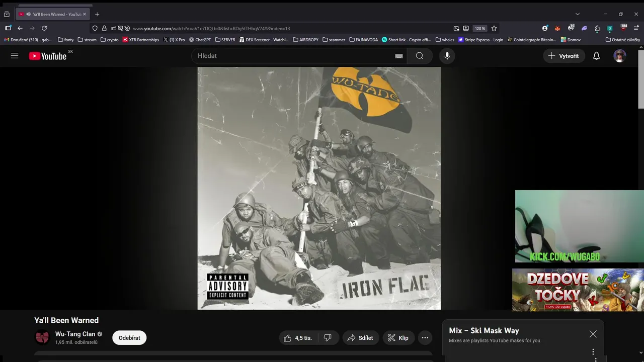
Task: Go to the YouTube home logo
Action: coord(48,56)
